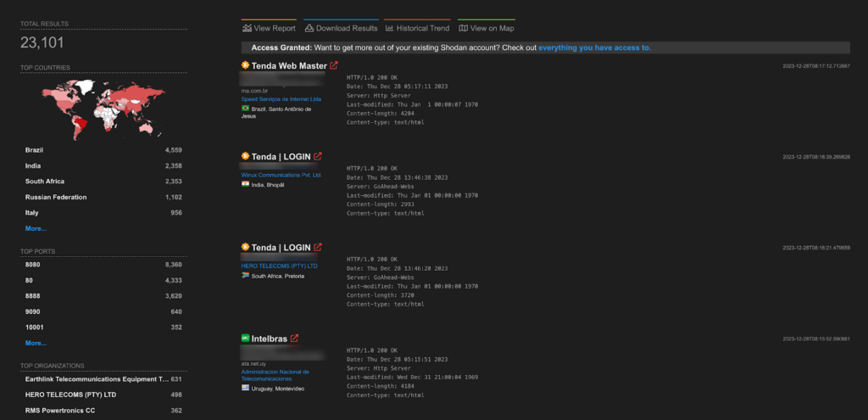Click orange icon beside Tenda Web Master
Screen dimensions: 868x420
[x=245, y=64]
